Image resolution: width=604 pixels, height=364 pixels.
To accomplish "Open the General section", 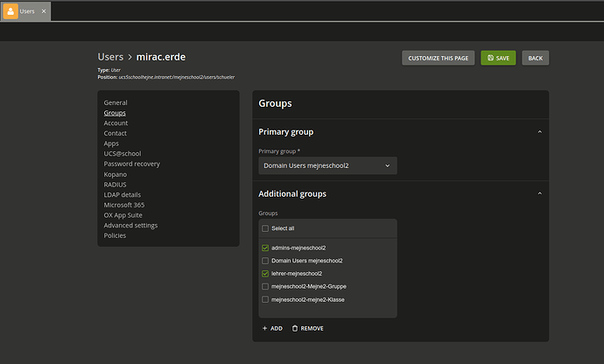I will tap(116, 102).
